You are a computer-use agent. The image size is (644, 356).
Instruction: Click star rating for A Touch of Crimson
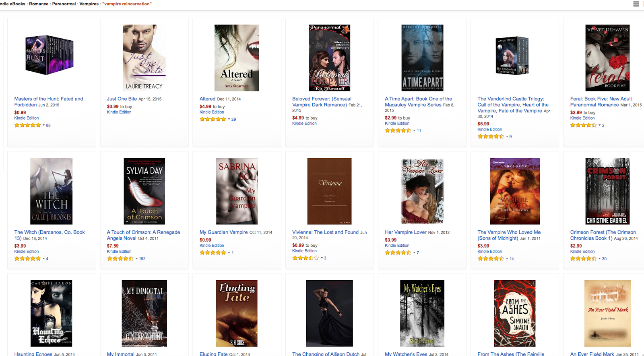[120, 259]
